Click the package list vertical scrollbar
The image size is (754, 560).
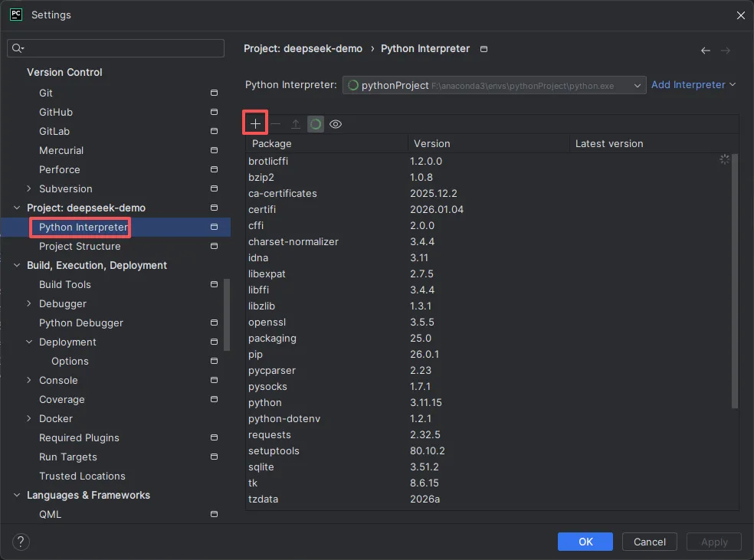pyautogui.click(x=734, y=281)
